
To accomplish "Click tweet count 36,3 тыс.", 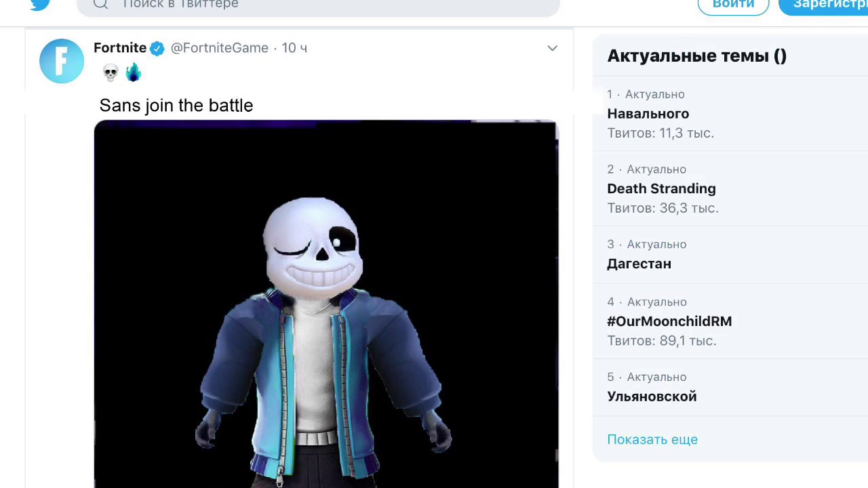I will tap(663, 208).
